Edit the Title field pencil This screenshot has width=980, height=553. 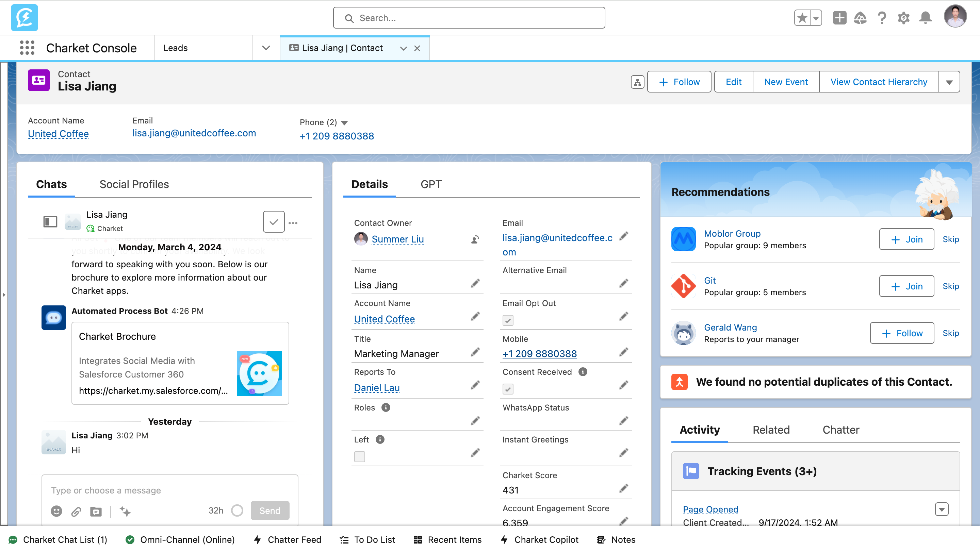(x=475, y=352)
